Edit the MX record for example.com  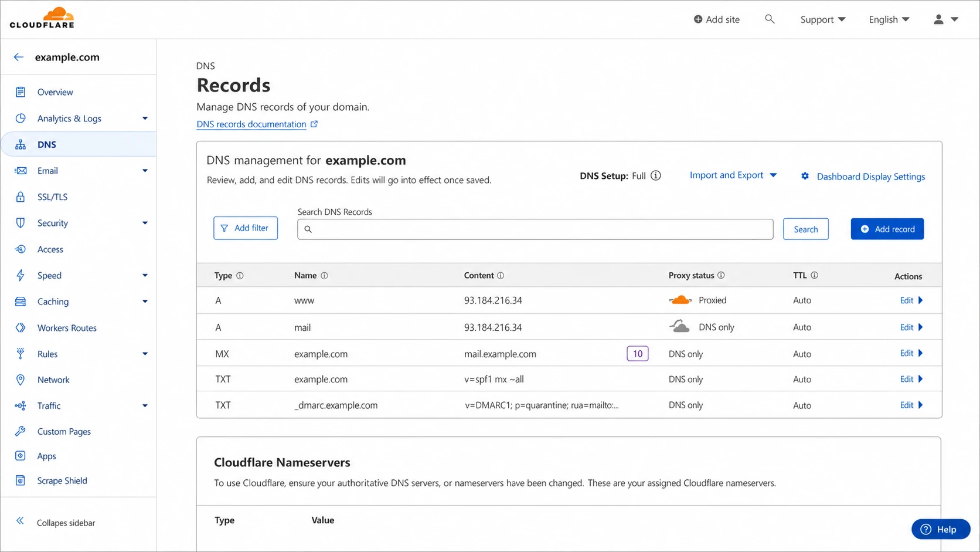[911, 353]
